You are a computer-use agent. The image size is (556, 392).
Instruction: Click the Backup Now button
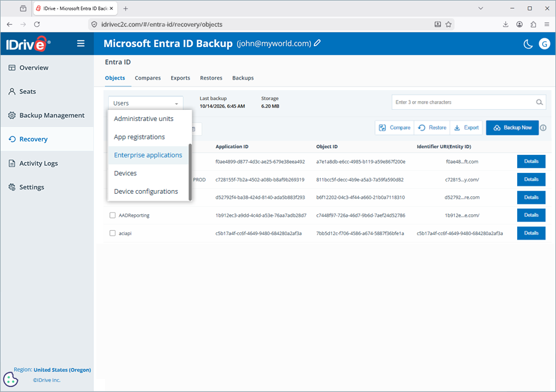(x=512, y=128)
